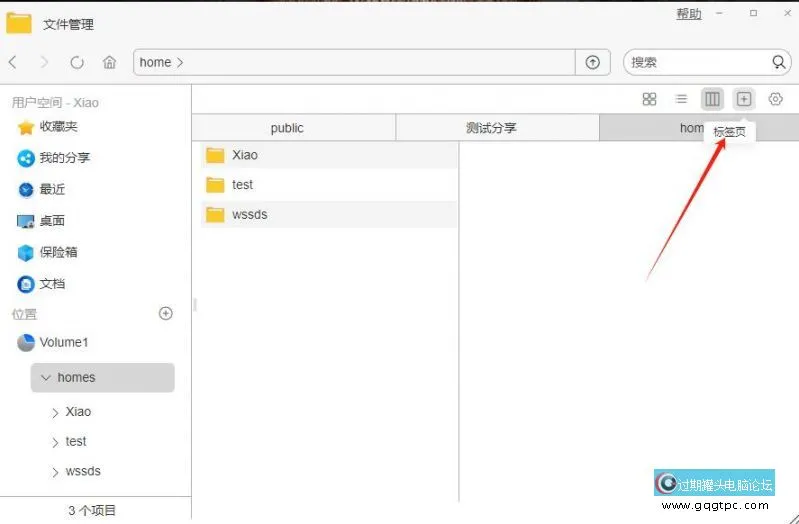The image size is (799, 524).
Task: Open 最近 recent files
Action: [41, 190]
